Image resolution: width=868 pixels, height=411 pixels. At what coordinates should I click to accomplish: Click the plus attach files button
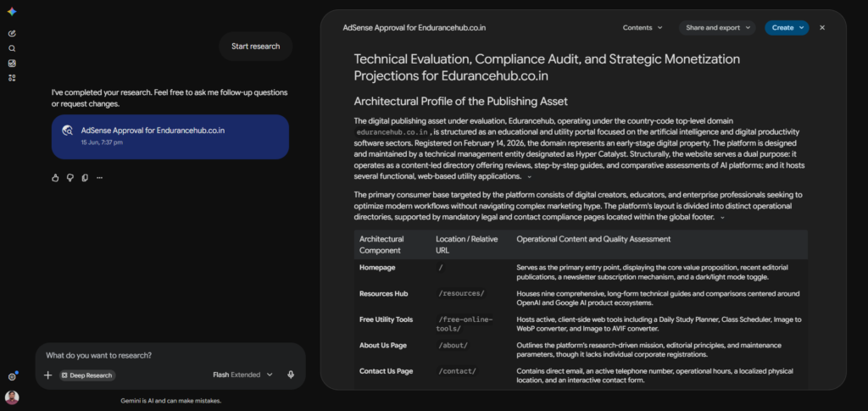tap(48, 375)
